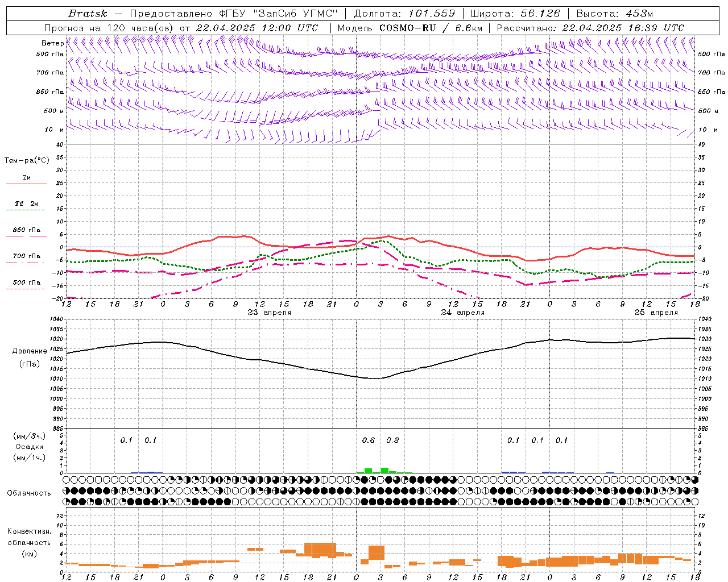
Task: Click the (гПа) unit under Давление
Action: point(28,364)
